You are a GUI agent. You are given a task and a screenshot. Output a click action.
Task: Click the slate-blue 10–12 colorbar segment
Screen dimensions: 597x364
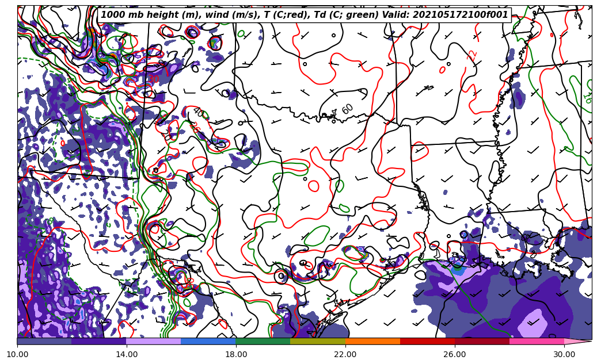(x=44, y=341)
